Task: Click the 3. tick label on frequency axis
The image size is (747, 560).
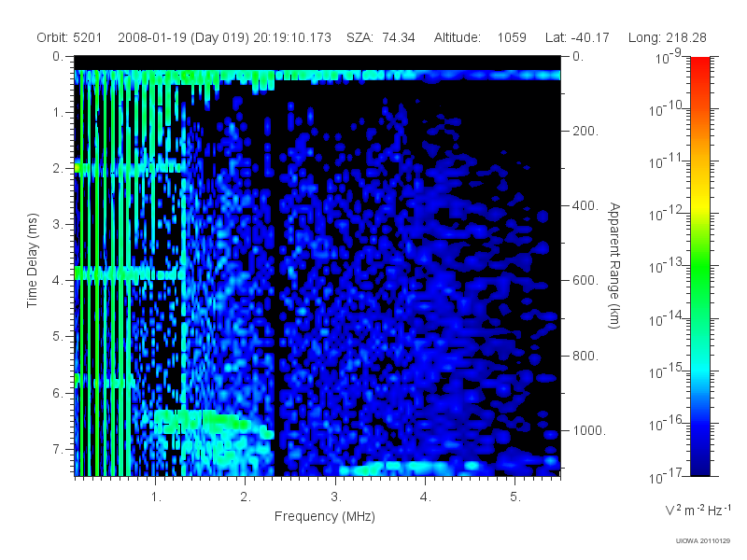Action: tap(336, 497)
